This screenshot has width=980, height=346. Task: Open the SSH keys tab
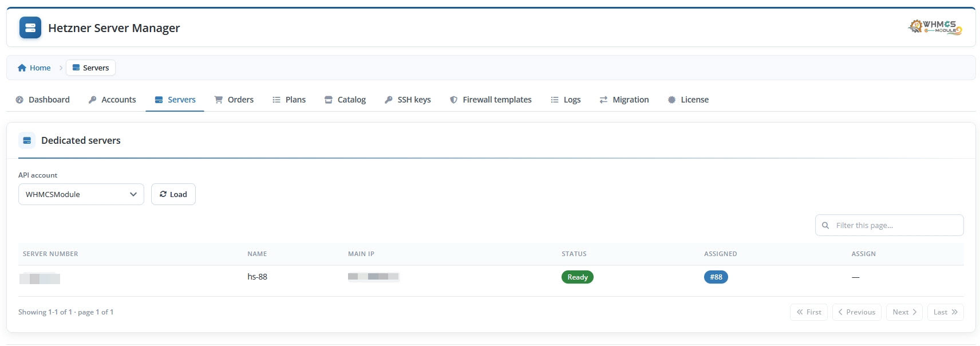point(408,100)
